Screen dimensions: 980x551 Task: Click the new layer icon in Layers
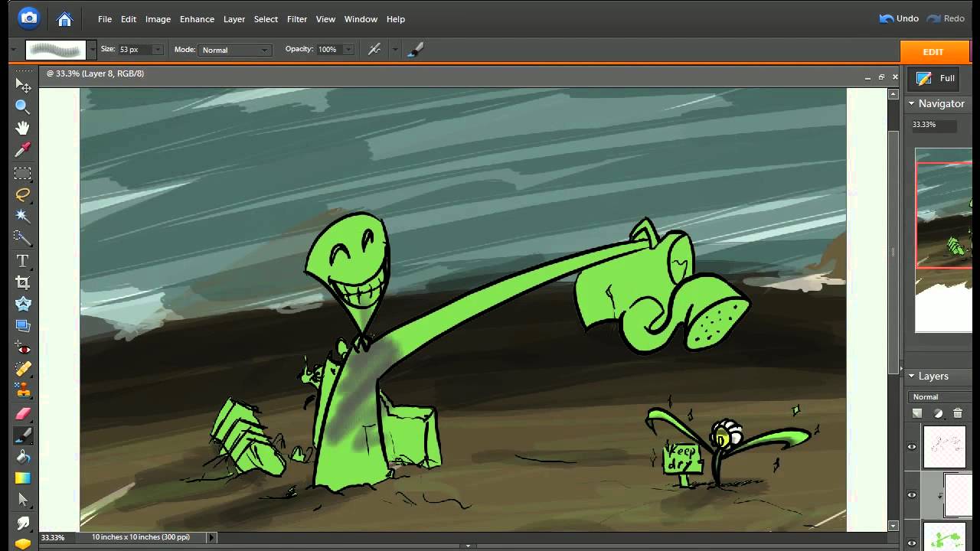(x=917, y=414)
